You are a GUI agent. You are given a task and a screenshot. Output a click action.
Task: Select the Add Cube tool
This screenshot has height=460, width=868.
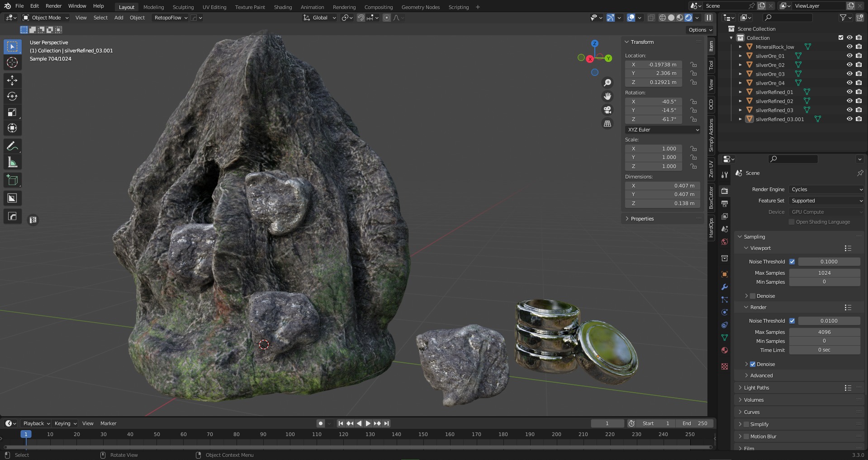point(12,180)
